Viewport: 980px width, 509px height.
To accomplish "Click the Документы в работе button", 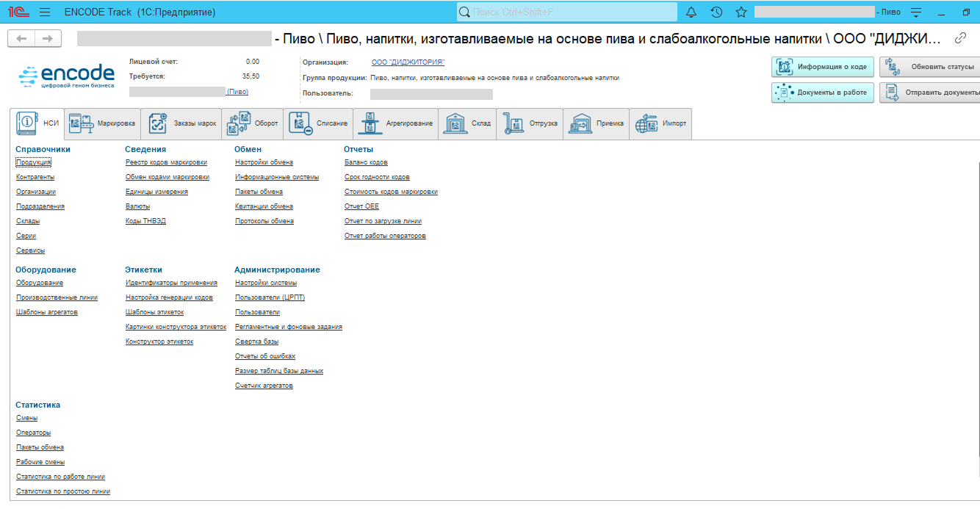I will click(x=822, y=93).
